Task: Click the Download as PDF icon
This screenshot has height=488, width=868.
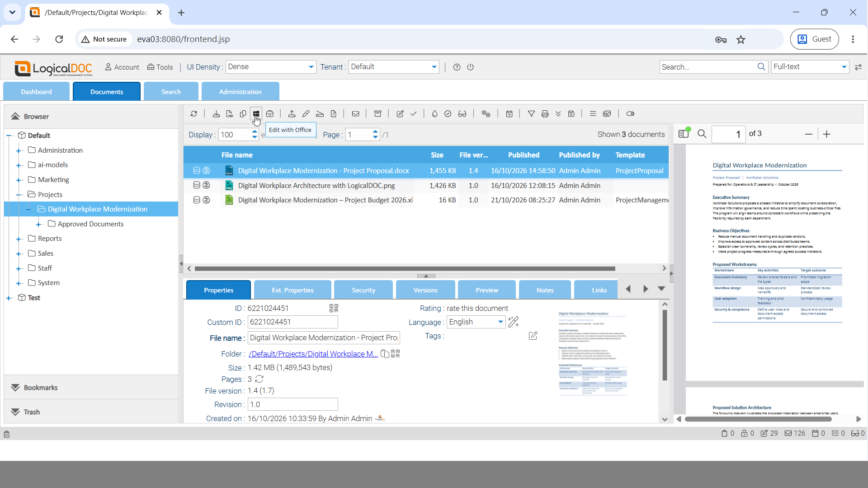Action: pos(230,114)
